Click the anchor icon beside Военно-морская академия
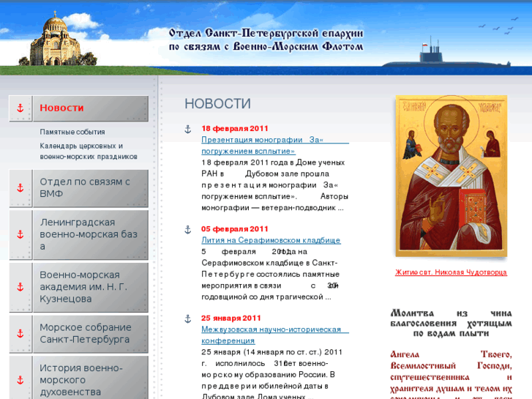 click(x=20, y=287)
